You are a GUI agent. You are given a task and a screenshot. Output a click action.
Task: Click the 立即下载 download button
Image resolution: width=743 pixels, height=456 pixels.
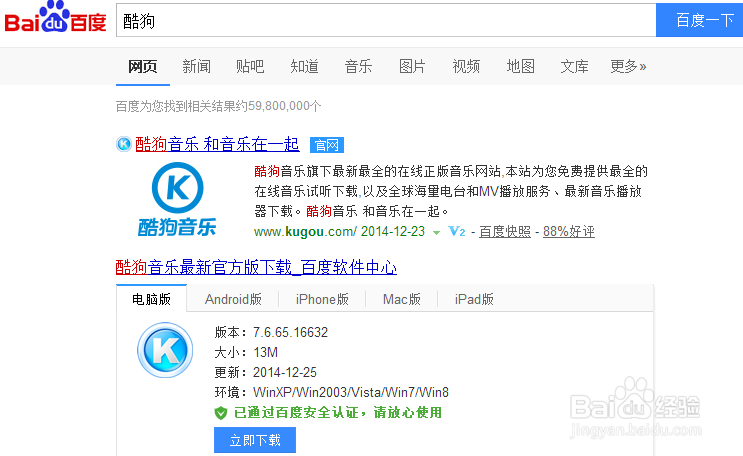tap(255, 440)
